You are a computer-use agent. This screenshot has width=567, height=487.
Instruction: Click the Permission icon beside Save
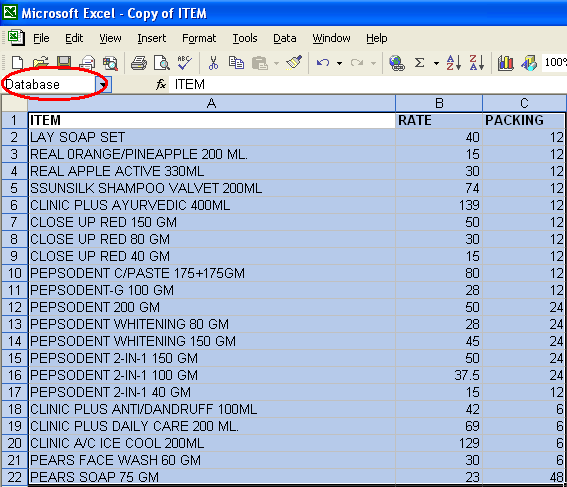pos(87,63)
